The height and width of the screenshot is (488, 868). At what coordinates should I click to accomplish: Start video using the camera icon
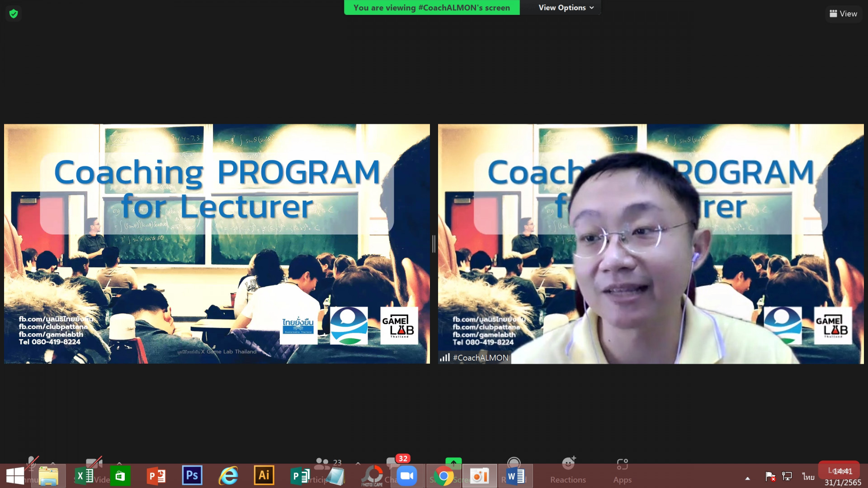pos(94,462)
